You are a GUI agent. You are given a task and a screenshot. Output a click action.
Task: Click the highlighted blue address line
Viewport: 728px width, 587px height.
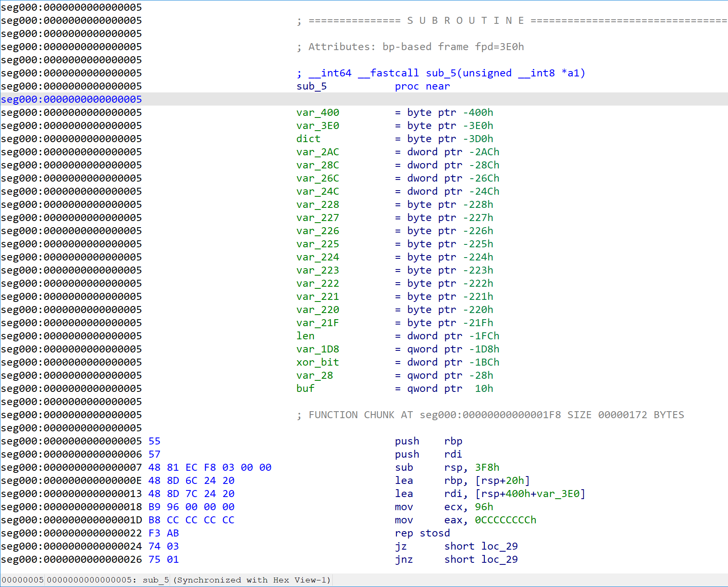pos(71,99)
